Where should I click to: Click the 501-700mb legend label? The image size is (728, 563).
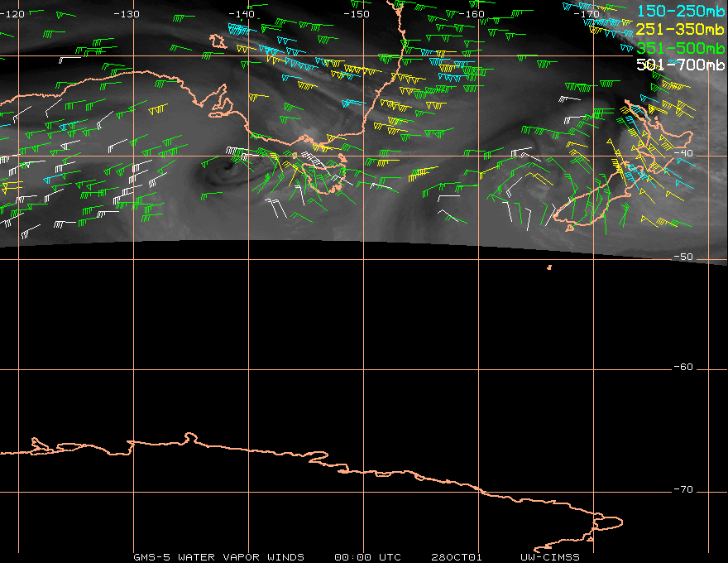pyautogui.click(x=681, y=65)
